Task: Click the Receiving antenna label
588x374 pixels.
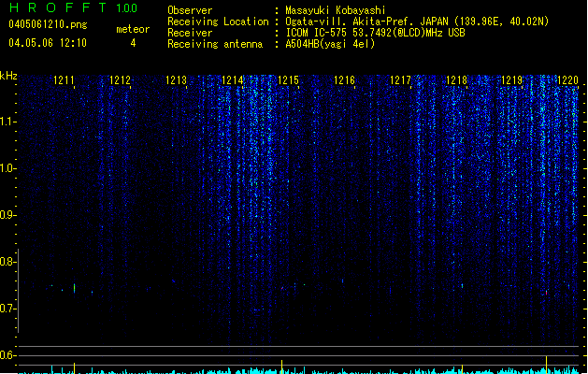Action: [x=215, y=44]
